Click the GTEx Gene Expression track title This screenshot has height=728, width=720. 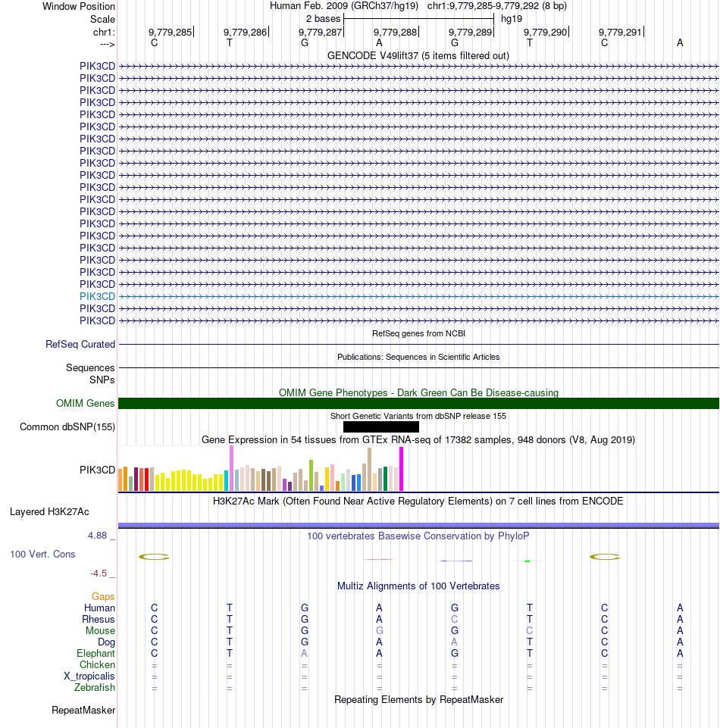coord(418,439)
